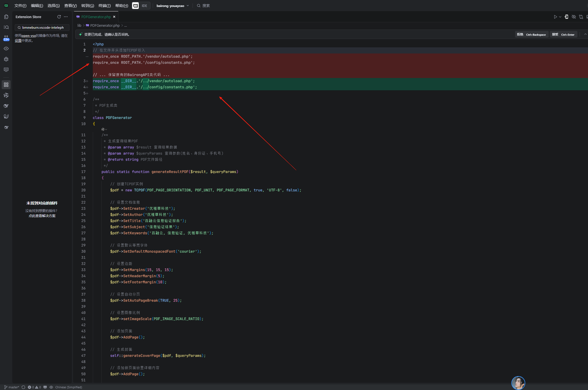Open the Search panel in the activity bar
588x390 pixels.
tap(6, 27)
